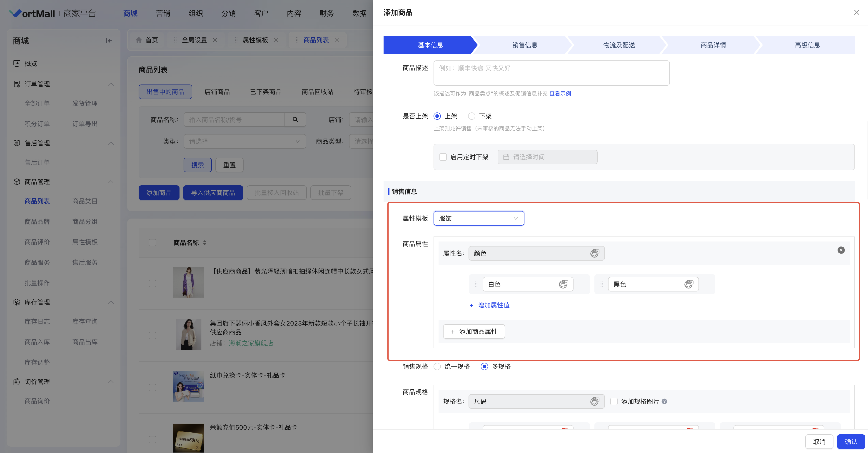This screenshot has width=868, height=453.
Task: Remove the 颜色 attribute with the X icon
Action: (x=841, y=250)
